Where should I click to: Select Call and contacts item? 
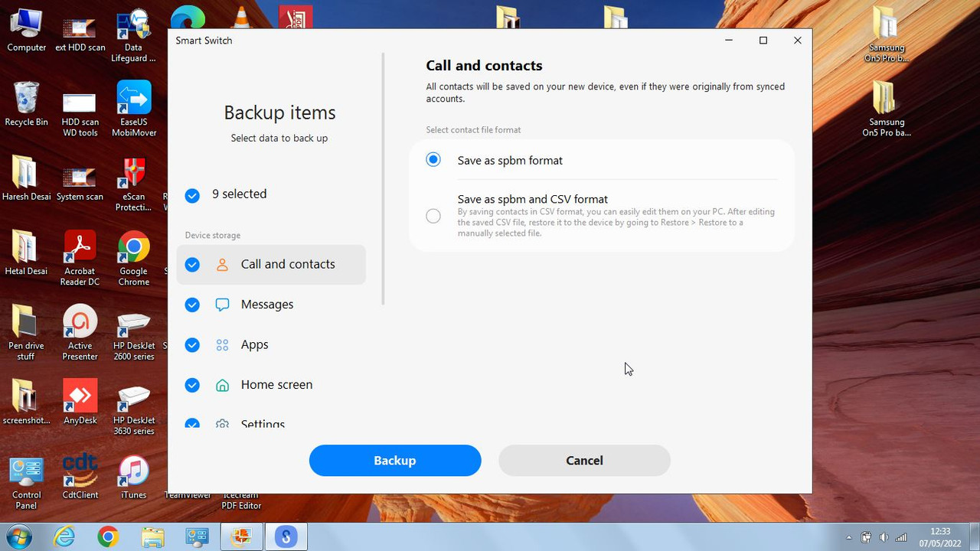271,265
